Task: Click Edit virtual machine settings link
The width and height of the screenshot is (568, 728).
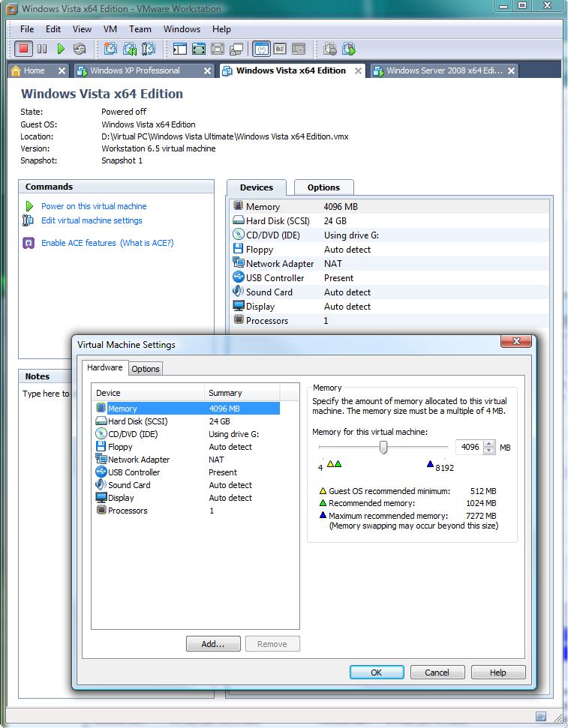Action: [92, 220]
